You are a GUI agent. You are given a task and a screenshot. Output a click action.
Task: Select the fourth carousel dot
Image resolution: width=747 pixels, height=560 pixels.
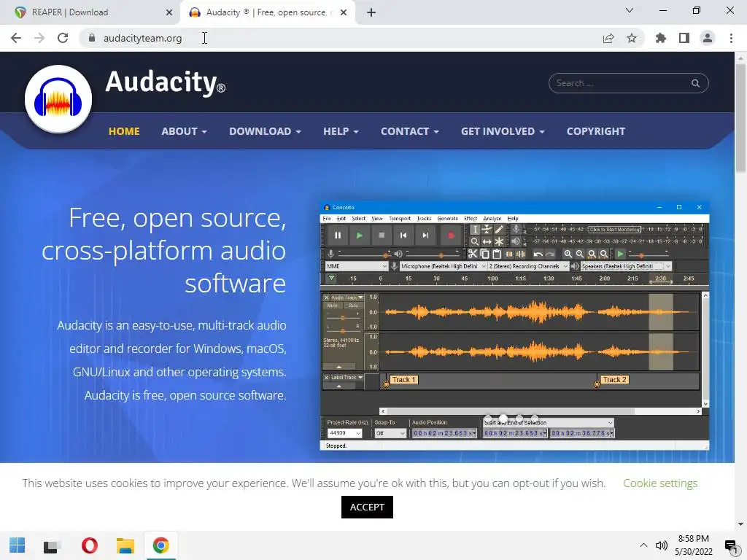coord(535,419)
